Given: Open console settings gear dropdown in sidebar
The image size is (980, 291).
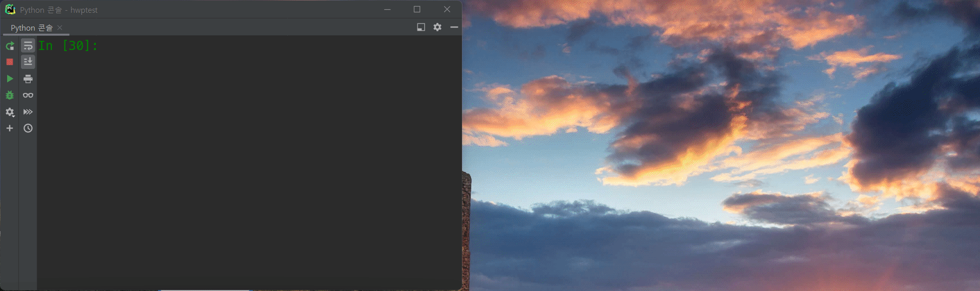Looking at the screenshot, I should coord(10,112).
